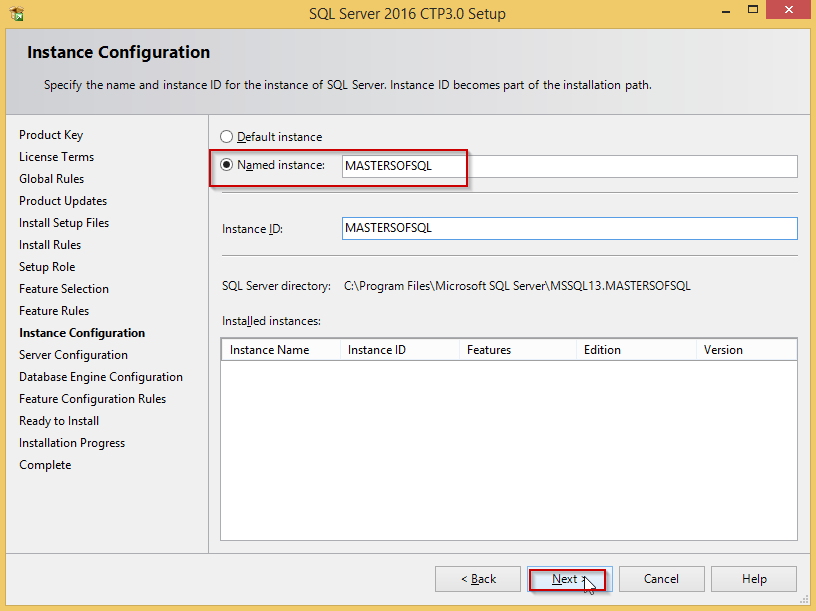Click the SQL Server setup title bar icon
816x611 pixels.
tap(16, 14)
